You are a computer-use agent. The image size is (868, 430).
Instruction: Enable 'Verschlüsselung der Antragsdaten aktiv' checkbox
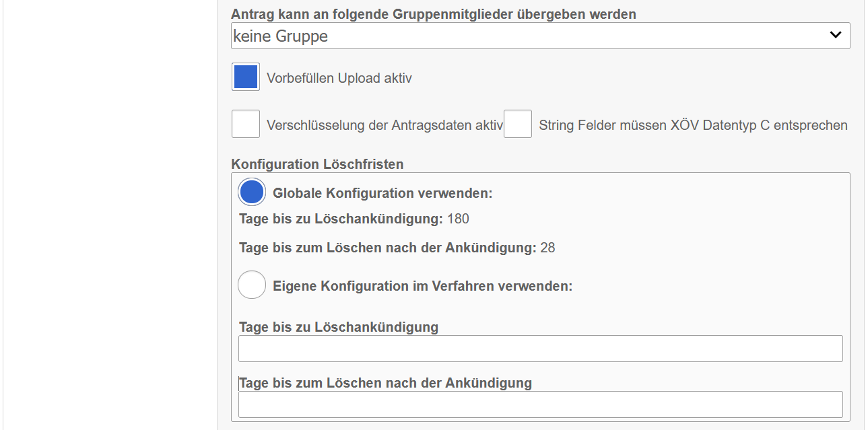[x=246, y=124]
